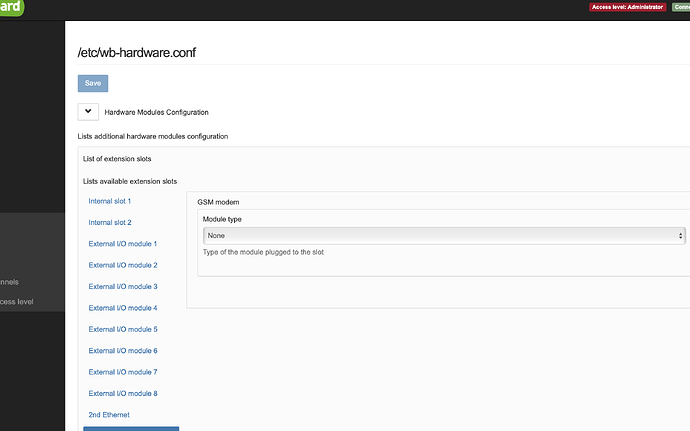This screenshot has width=690, height=431.
Task: Open External I/O module 2 tab
Action: [x=123, y=265]
